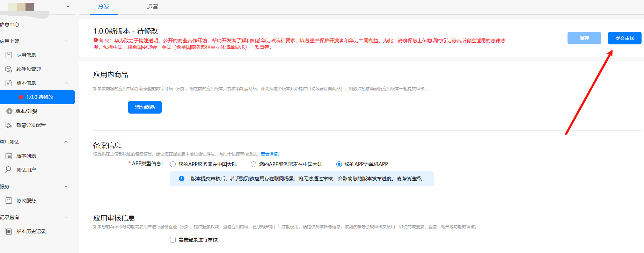
Task: Click the 应用信息 sidebar icon
Action: [x=9, y=55]
